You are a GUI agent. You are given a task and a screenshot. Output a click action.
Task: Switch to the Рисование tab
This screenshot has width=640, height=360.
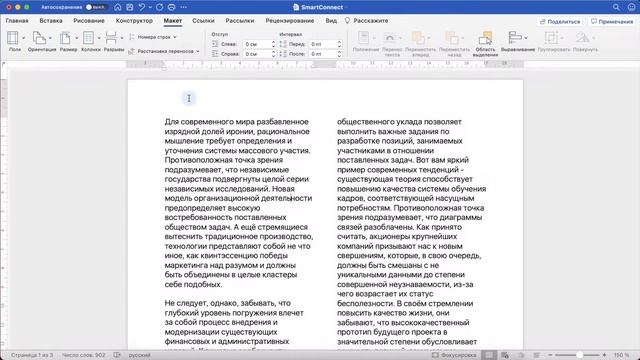(x=89, y=20)
